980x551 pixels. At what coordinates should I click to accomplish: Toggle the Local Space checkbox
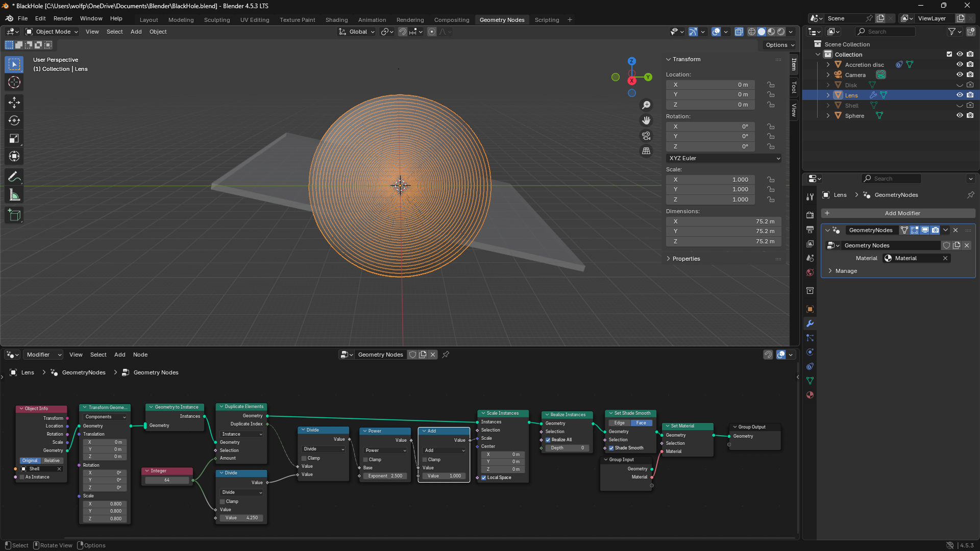pos(484,478)
